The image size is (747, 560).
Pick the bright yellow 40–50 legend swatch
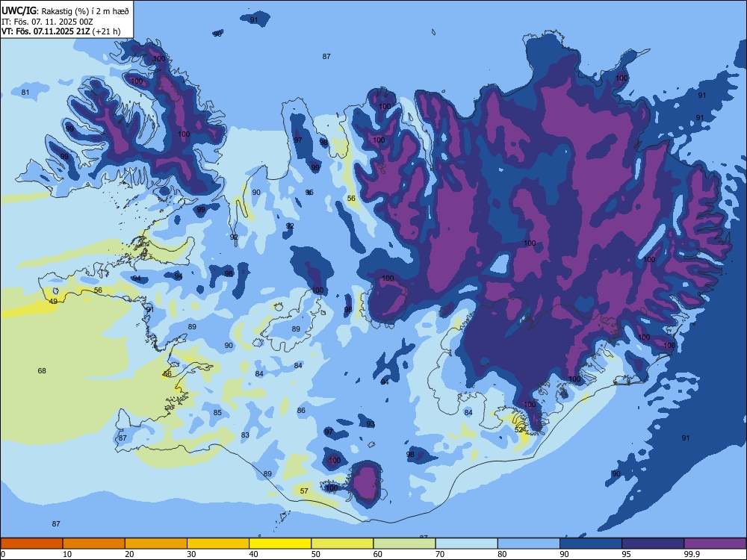click(280, 544)
